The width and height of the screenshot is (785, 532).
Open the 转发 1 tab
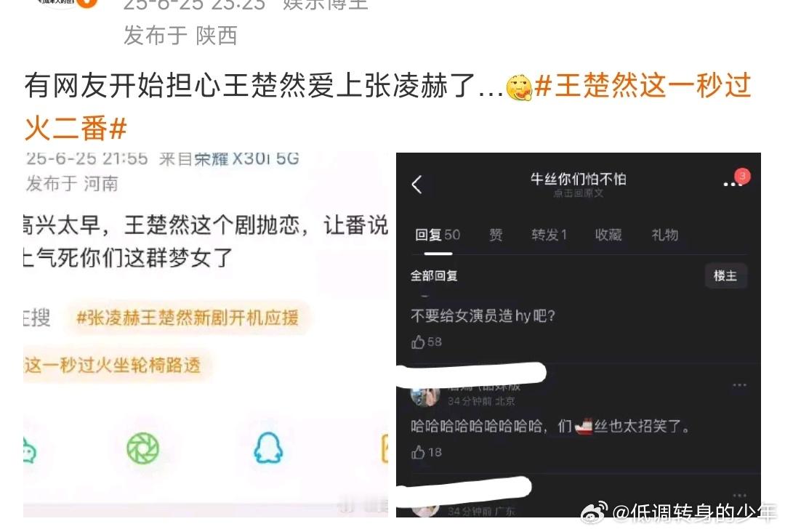(549, 235)
